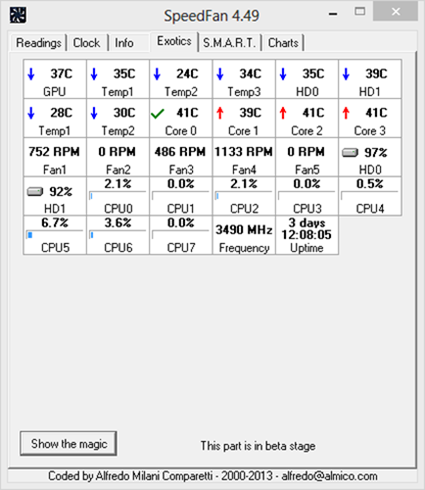Click the down arrow in the 28C Temp1 cell
The height and width of the screenshot is (490, 425).
point(31,113)
